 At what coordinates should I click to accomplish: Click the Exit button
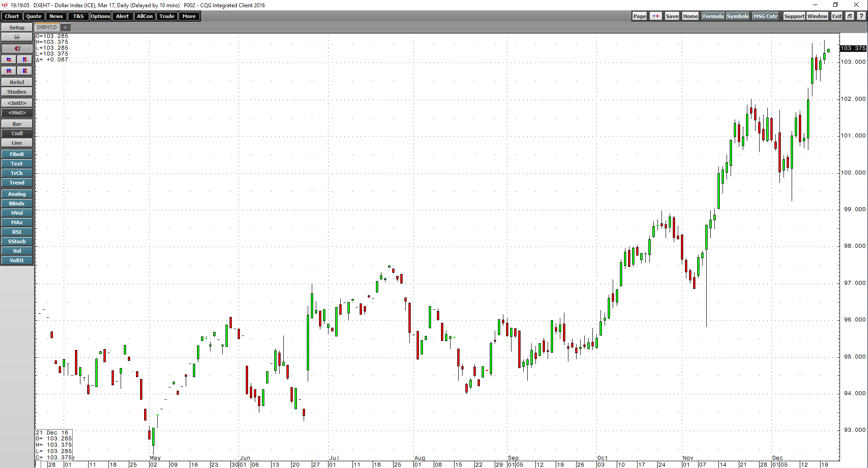837,16
